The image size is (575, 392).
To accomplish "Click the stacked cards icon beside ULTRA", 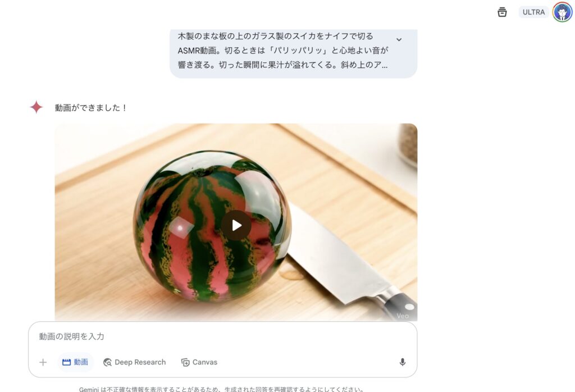I will [502, 12].
